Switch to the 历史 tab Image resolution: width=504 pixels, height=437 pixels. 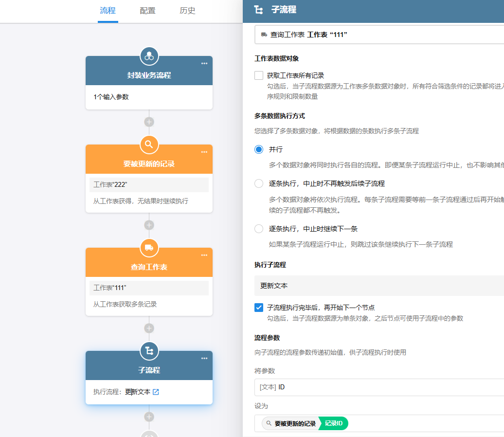click(x=187, y=11)
